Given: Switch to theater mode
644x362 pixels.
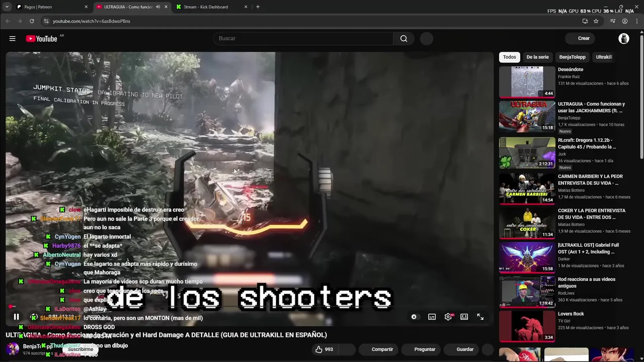Looking at the screenshot, I should pos(464,317).
